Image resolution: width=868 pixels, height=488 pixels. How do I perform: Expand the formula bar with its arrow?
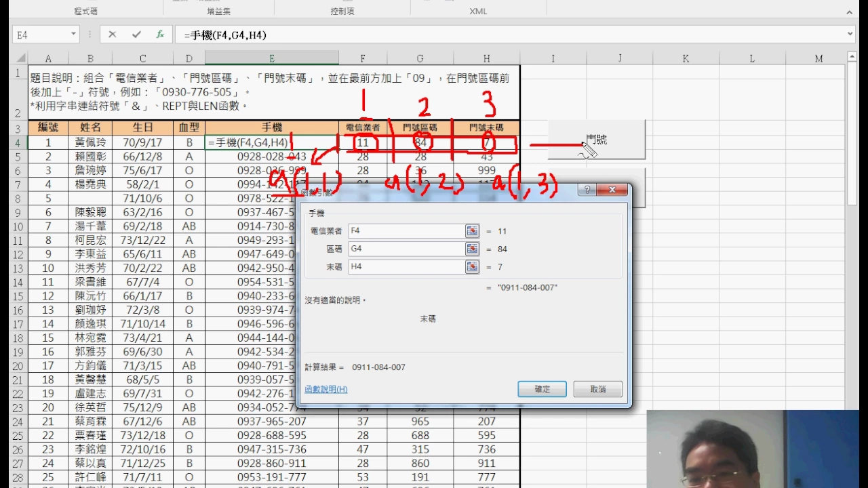850,35
